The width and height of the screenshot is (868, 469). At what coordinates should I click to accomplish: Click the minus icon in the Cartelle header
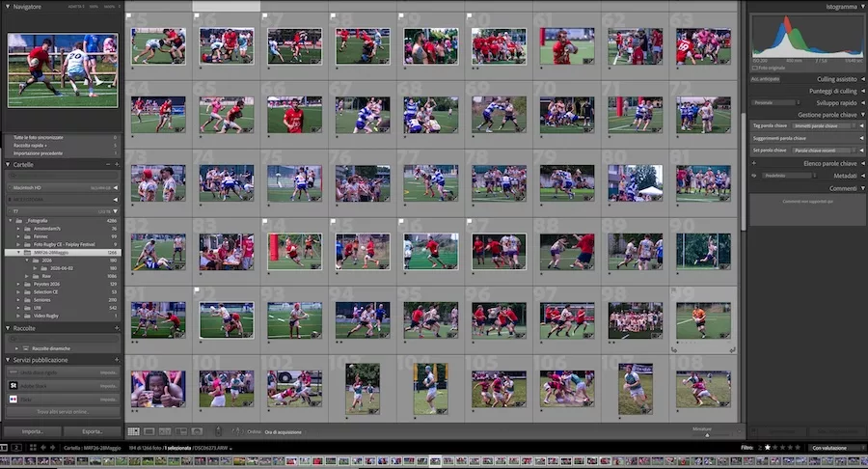[x=108, y=164]
